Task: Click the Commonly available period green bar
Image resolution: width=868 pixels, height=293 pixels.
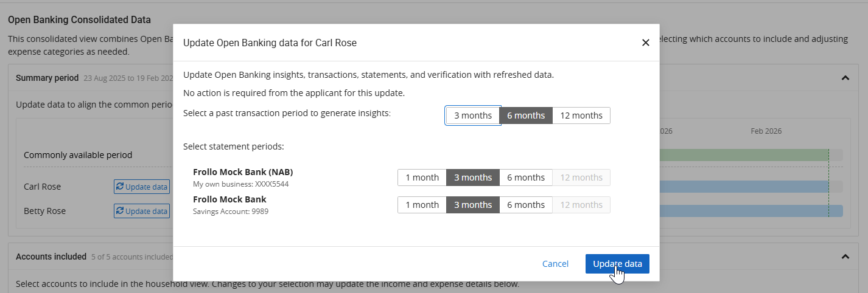Action: (x=743, y=155)
